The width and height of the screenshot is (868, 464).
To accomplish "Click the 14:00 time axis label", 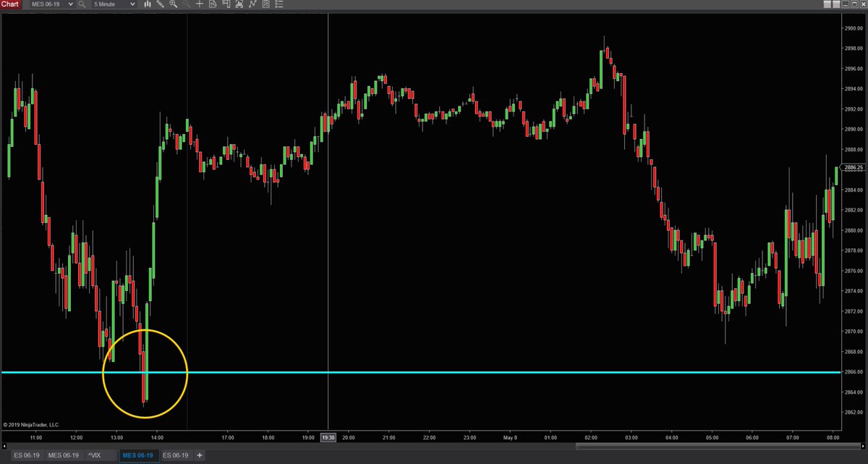I will tap(158, 437).
